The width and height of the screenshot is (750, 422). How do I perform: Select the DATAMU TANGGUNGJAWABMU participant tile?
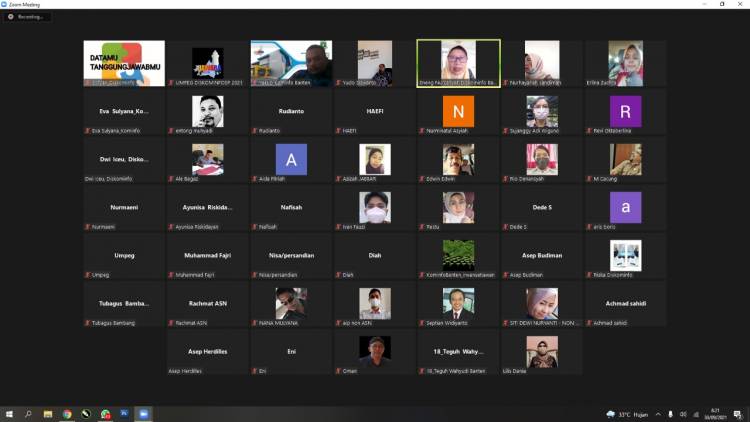124,63
